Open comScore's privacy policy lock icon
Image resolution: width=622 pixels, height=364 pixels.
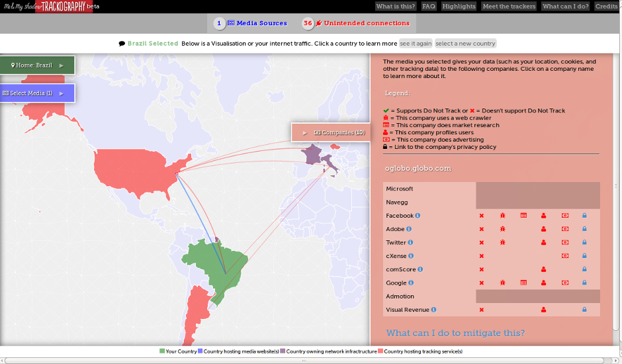click(x=584, y=269)
